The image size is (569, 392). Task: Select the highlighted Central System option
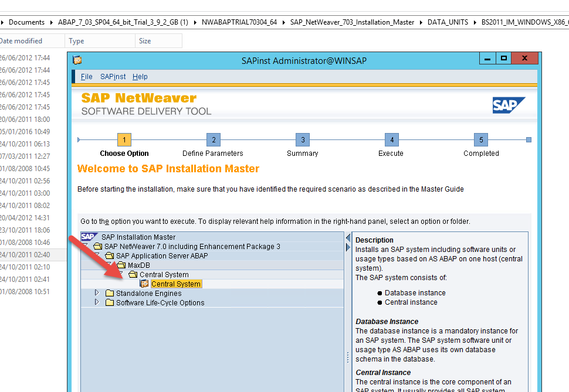[x=176, y=284]
